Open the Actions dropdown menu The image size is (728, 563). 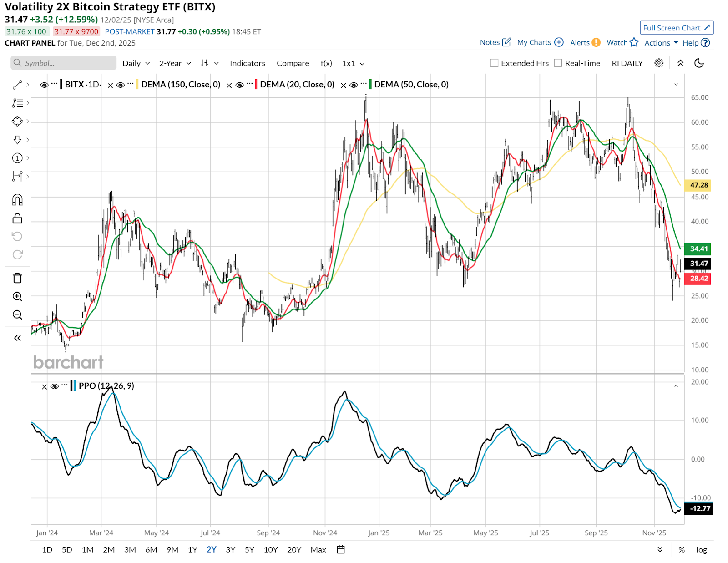coord(661,43)
